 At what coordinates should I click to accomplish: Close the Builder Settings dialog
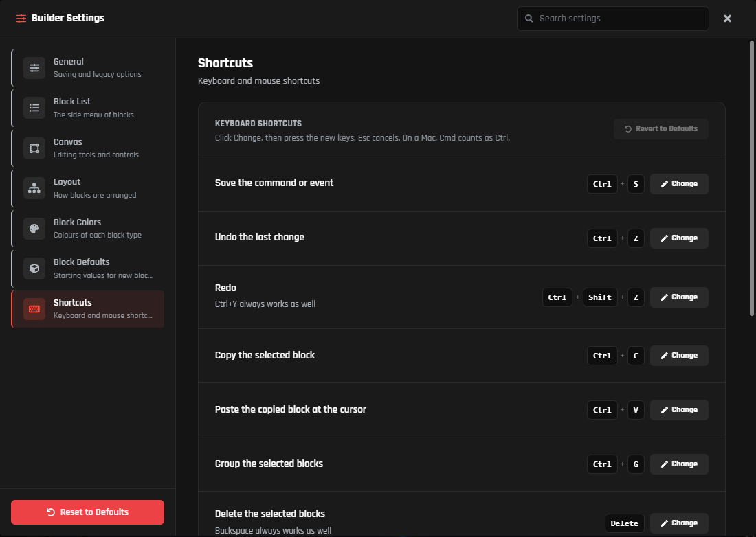click(727, 19)
